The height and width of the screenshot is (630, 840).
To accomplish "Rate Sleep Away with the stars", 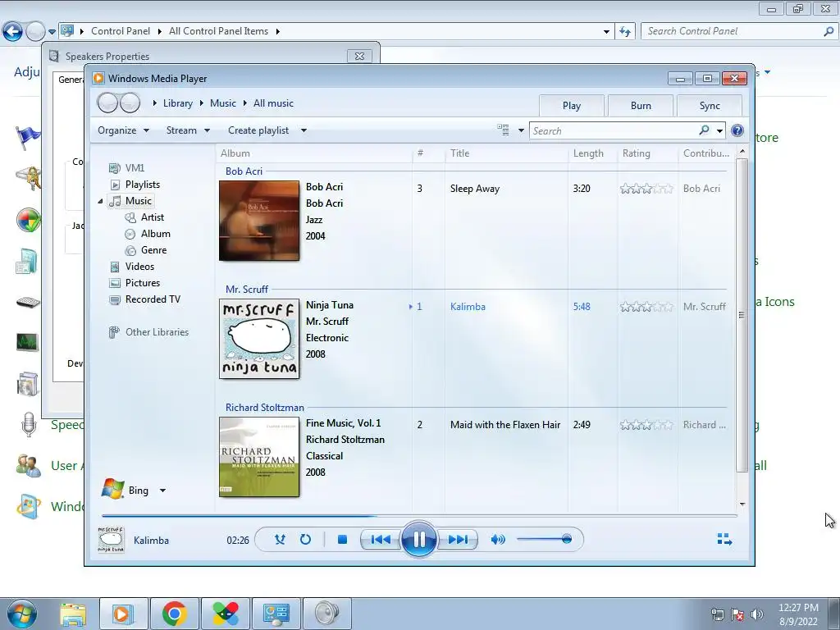I will [646, 189].
